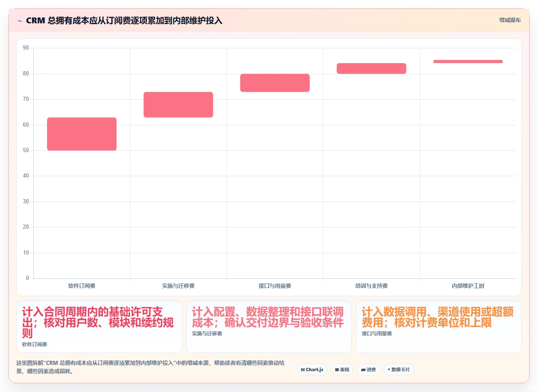Click the 软件订阅费 caption in first card
Image resolution: width=538 pixels, height=392 pixels.
[x=35, y=345]
